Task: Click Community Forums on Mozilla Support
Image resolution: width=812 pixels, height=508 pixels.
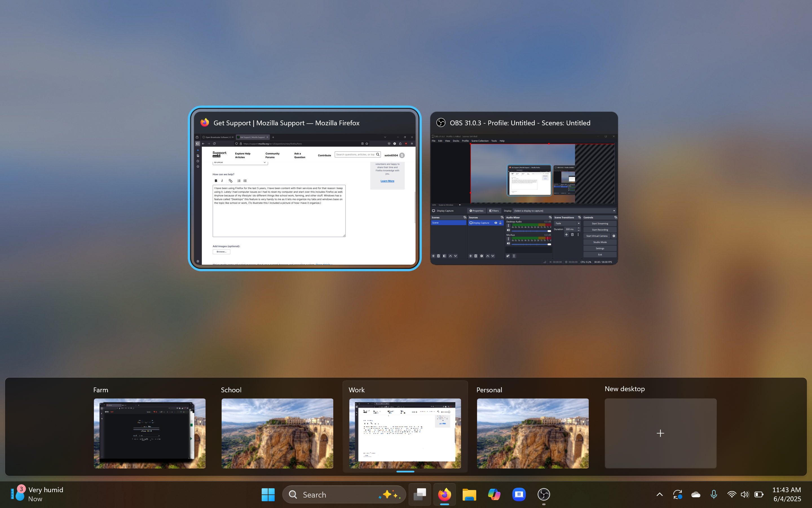Action: coord(272,155)
